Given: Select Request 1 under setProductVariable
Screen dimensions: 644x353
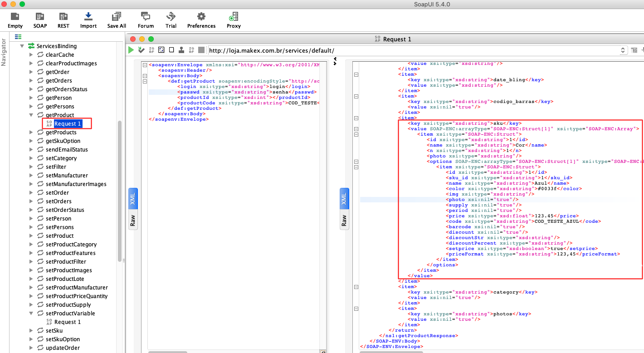Looking at the screenshot, I should 68,322.
